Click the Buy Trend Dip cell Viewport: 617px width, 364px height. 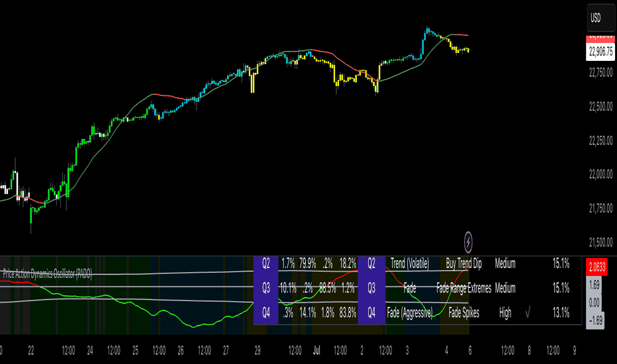[x=464, y=263]
